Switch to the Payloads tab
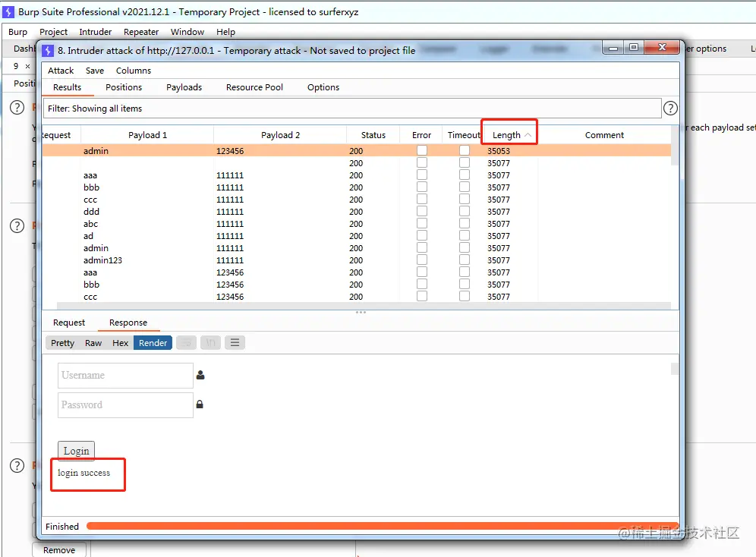 pos(184,87)
